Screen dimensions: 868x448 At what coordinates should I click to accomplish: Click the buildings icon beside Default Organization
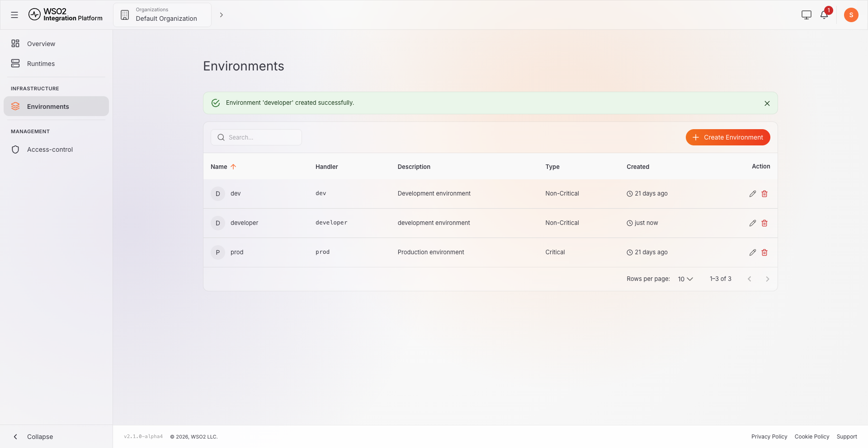pos(125,15)
